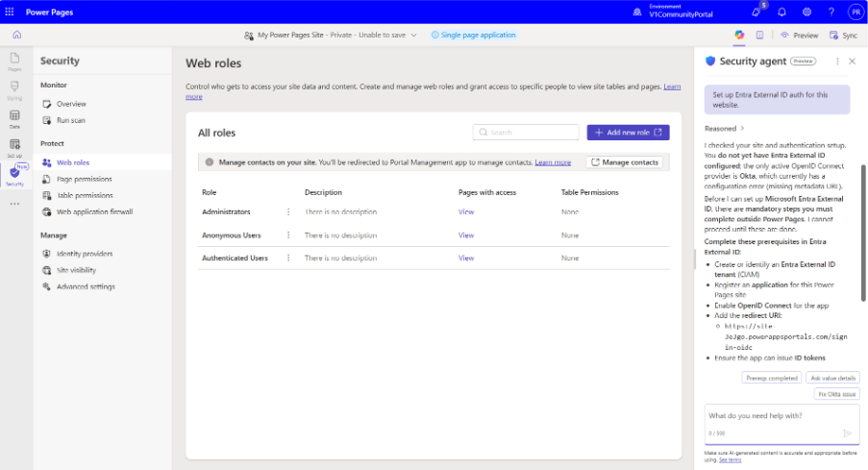Focus the roles Search field

pyautogui.click(x=526, y=133)
